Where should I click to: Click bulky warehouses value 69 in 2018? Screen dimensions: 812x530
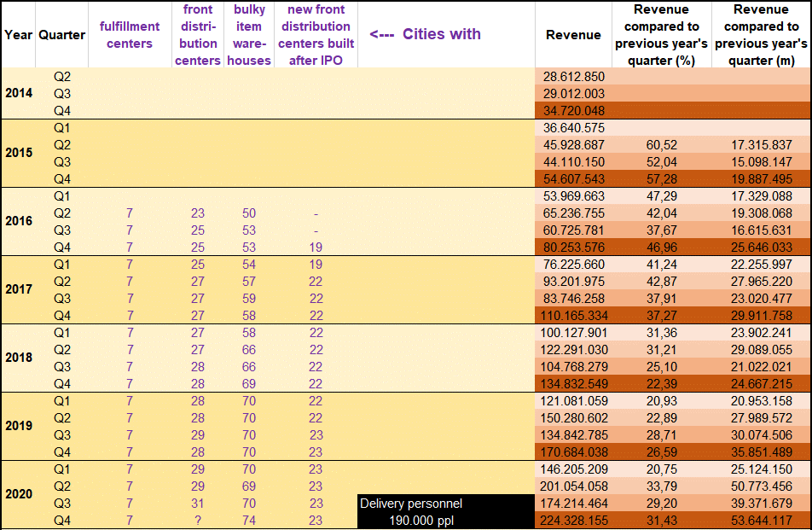249,384
